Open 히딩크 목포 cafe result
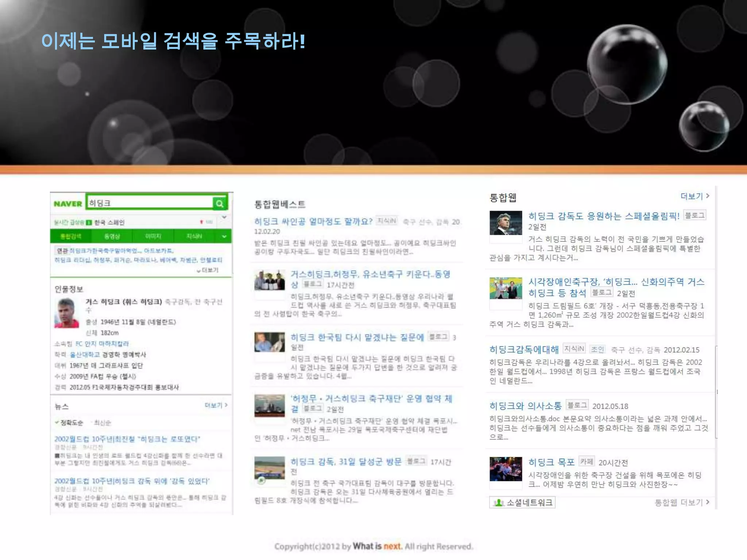This screenshot has width=747, height=560. click(x=551, y=462)
